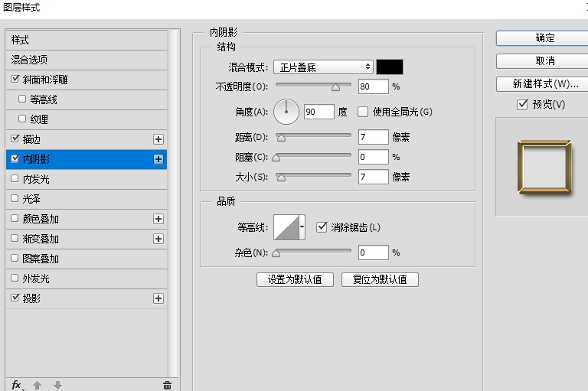Enable the 等高线 checkbox
588x391 pixels.
(22, 99)
